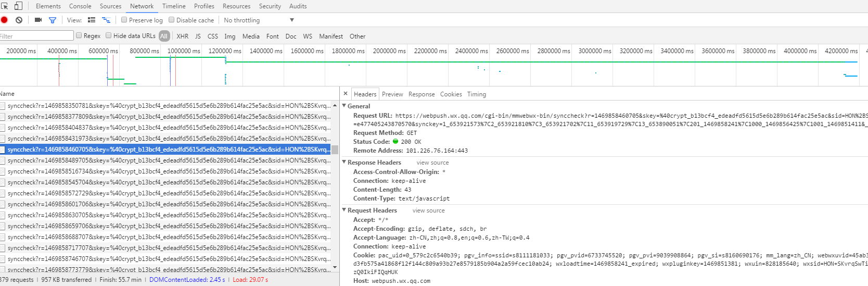Switch to the Sources tab
Screen dimensions: 868x286
click(x=110, y=6)
